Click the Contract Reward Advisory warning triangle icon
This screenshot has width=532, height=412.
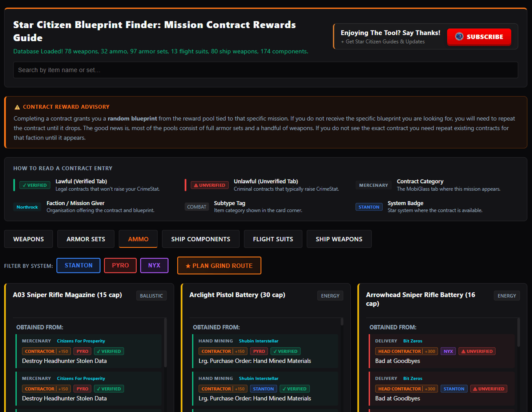point(17,107)
